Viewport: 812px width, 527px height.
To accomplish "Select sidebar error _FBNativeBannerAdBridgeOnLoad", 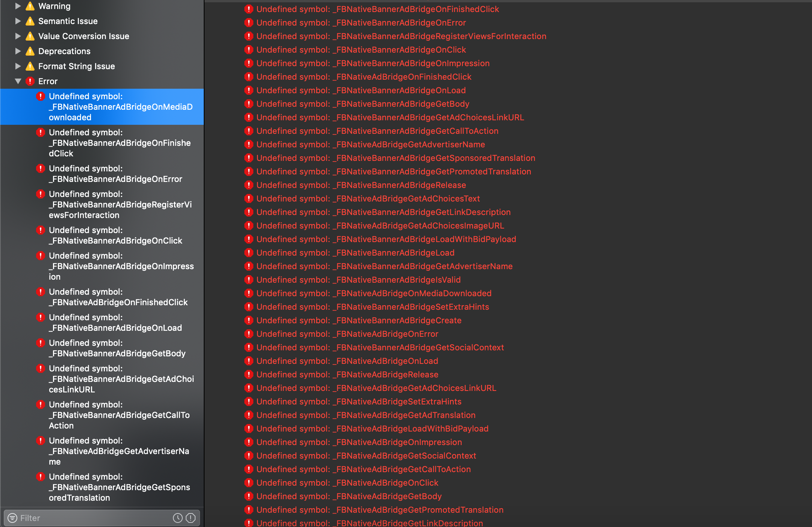I will coord(102,323).
